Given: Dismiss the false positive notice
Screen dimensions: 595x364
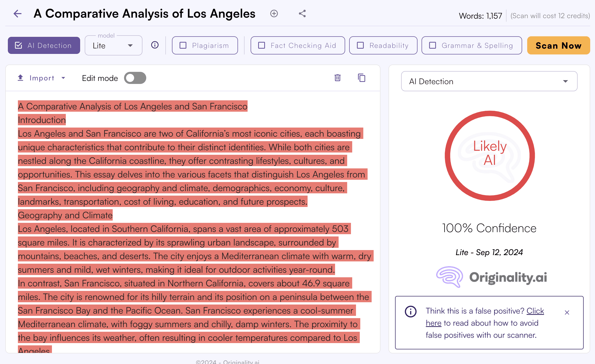Looking at the screenshot, I should pos(567,313).
